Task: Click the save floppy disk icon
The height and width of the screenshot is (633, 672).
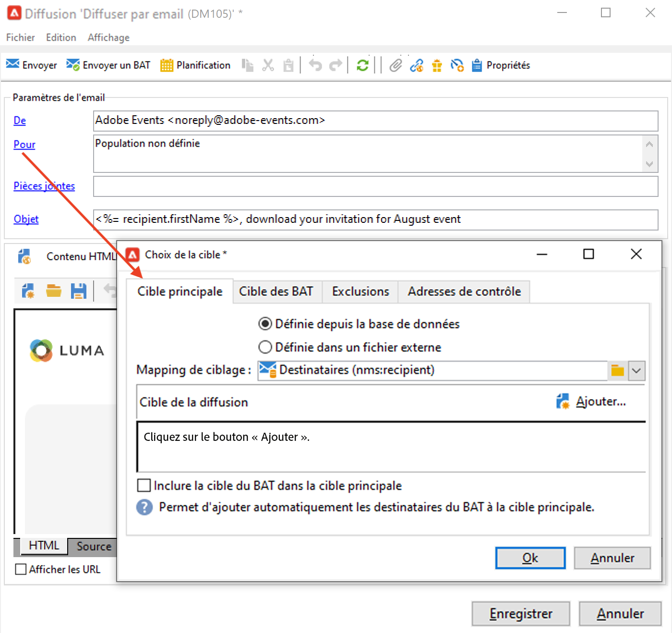Action: click(x=79, y=291)
